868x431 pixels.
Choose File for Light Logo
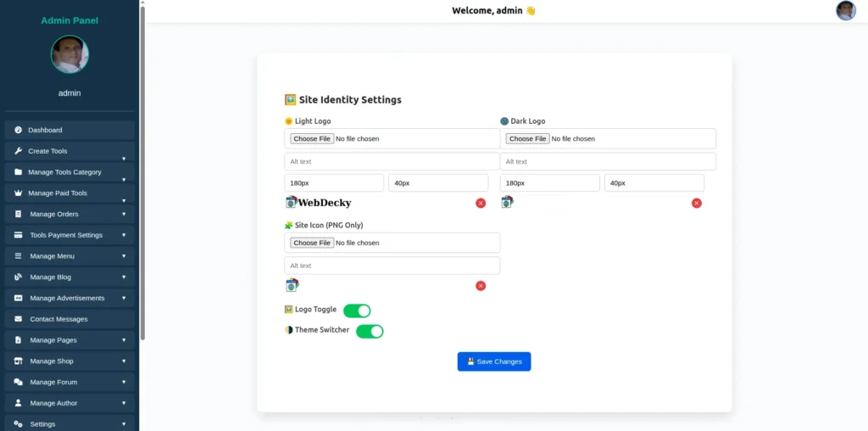(312, 138)
